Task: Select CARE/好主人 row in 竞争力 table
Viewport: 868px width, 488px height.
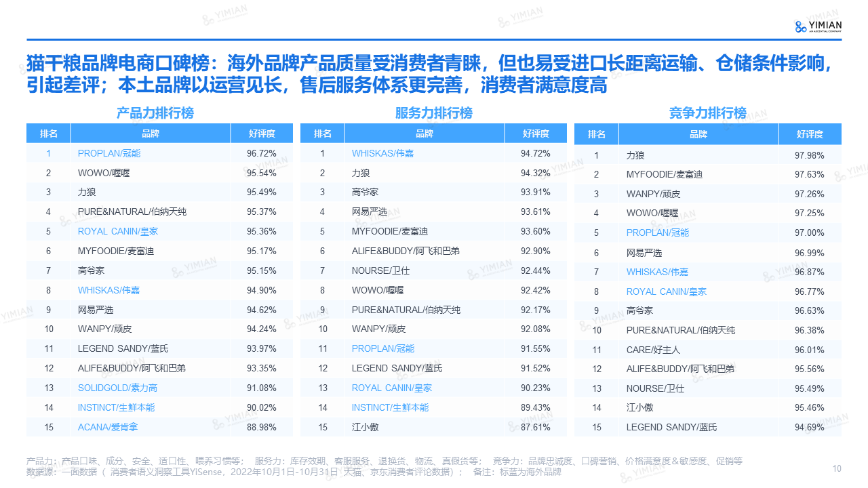Action: pyautogui.click(x=653, y=350)
